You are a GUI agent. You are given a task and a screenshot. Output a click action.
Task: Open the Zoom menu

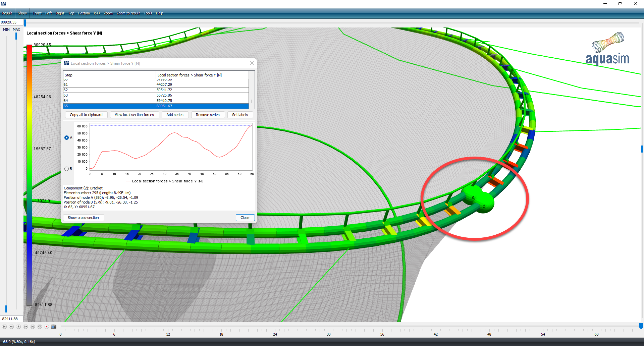pyautogui.click(x=108, y=13)
